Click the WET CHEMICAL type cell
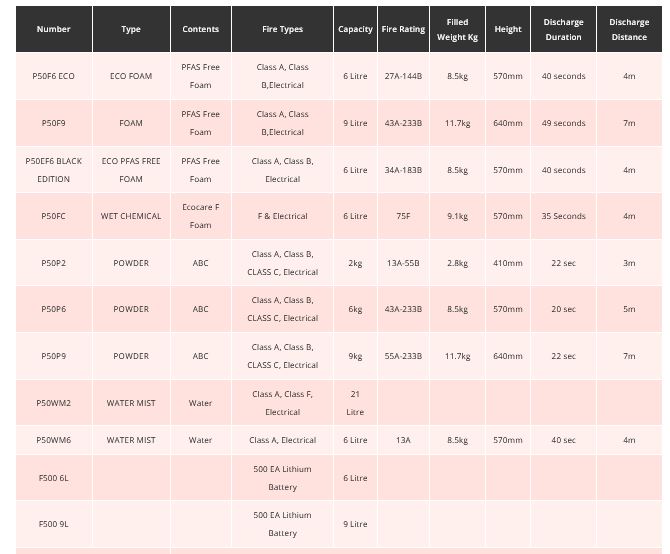Screen dimensions: 670x554 pyautogui.click(x=131, y=216)
